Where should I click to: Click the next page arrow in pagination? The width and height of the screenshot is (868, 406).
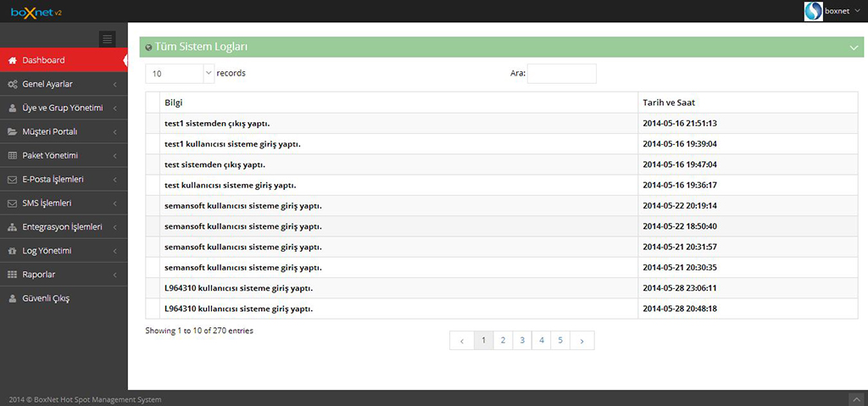[581, 341]
